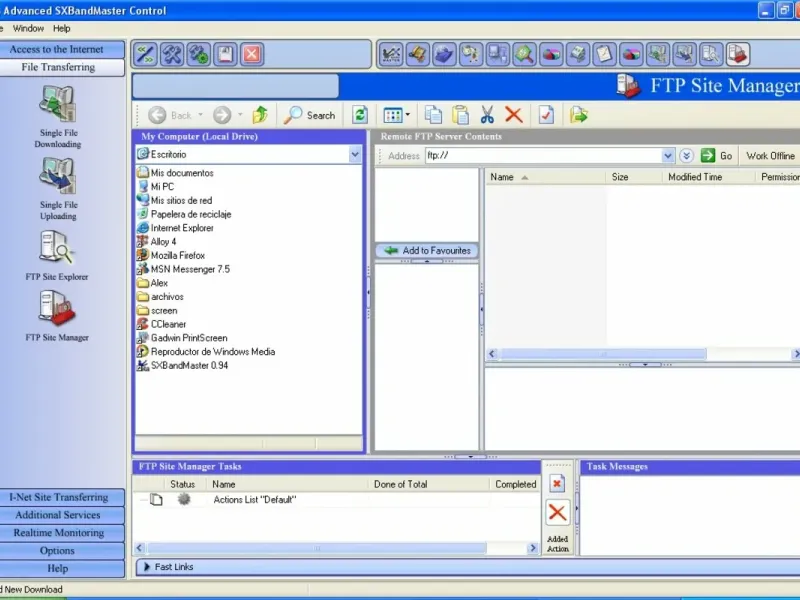
Task: Click the red FTP server icon at toolbar end
Action: (737, 54)
